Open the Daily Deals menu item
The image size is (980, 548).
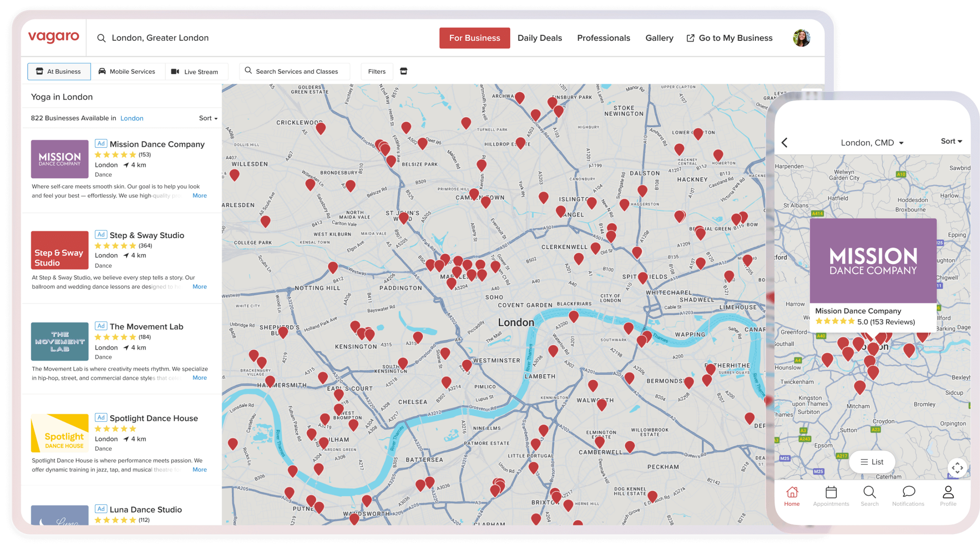[x=540, y=38]
